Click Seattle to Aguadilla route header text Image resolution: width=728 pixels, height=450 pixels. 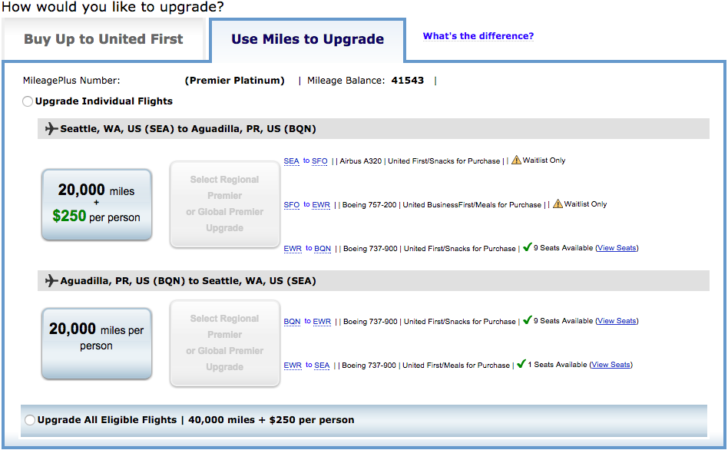(x=188, y=129)
